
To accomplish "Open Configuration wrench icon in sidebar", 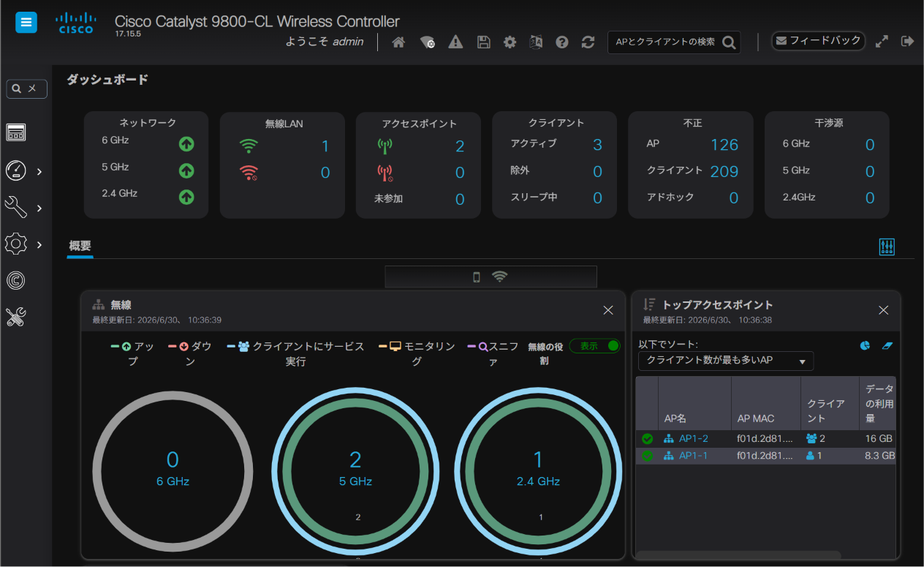I will coord(16,208).
